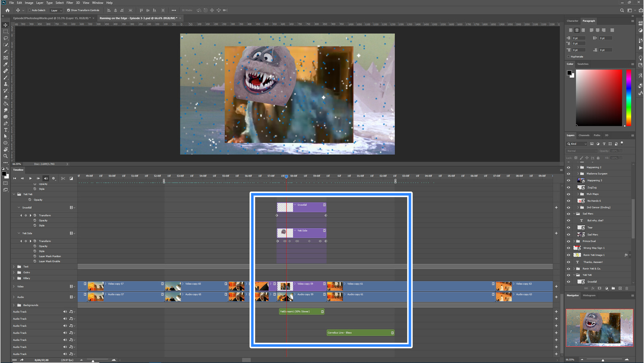Image resolution: width=644 pixels, height=363 pixels.
Task: Open the search icon at top right
Action: pos(622,10)
